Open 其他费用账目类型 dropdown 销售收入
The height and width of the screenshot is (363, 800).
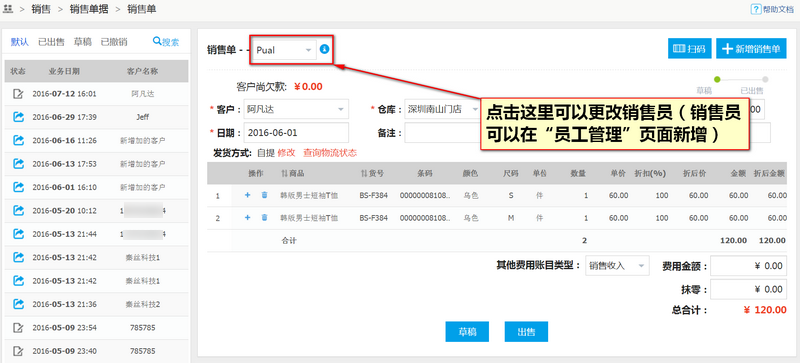tap(617, 266)
